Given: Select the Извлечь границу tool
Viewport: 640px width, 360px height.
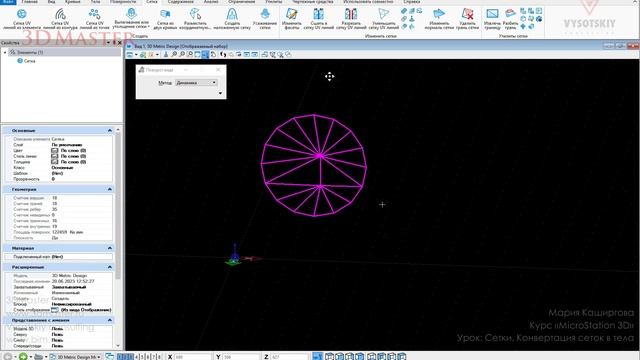Looking at the screenshot, I should [x=492, y=19].
